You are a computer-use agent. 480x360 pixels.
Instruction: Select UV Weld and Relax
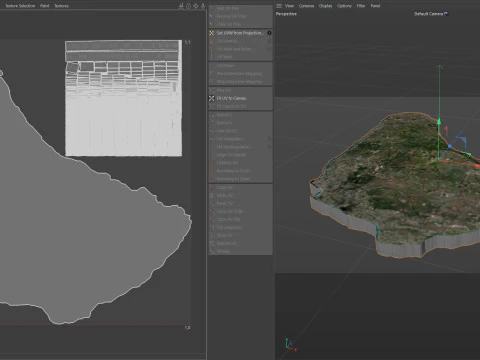pyautogui.click(x=240, y=49)
